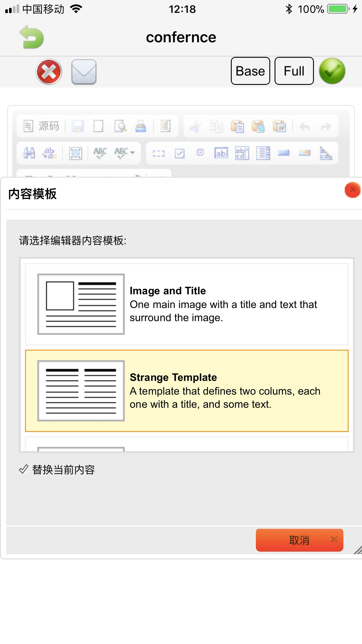
Task: Switch to Full toolbar mode
Action: (294, 71)
